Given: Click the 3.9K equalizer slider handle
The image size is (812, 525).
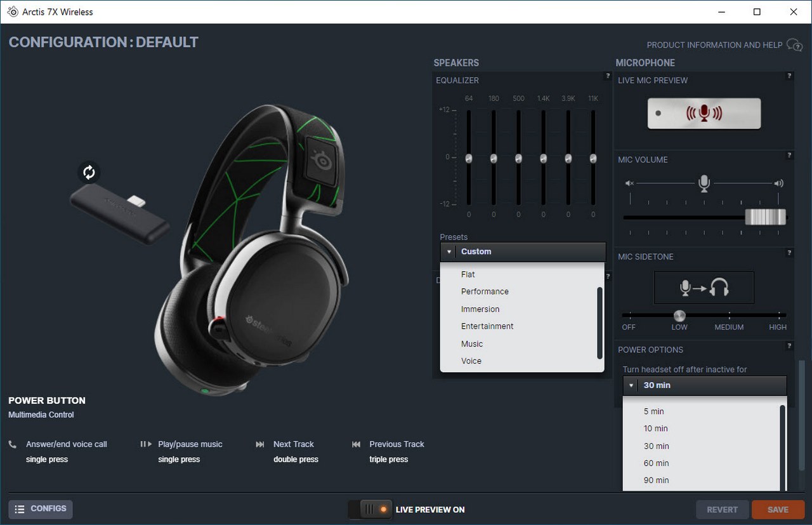Looking at the screenshot, I should coord(568,159).
